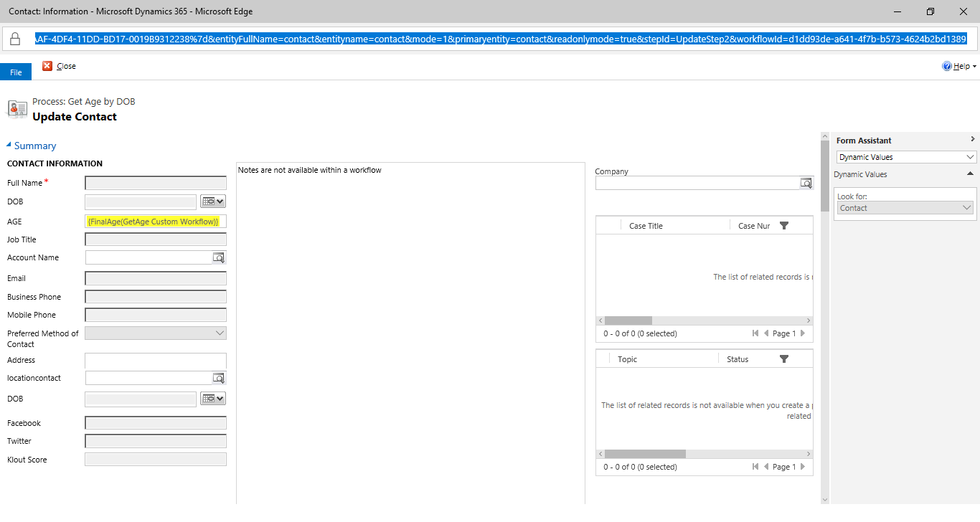
Task: Minimize the Edge window
Action: (x=897, y=11)
